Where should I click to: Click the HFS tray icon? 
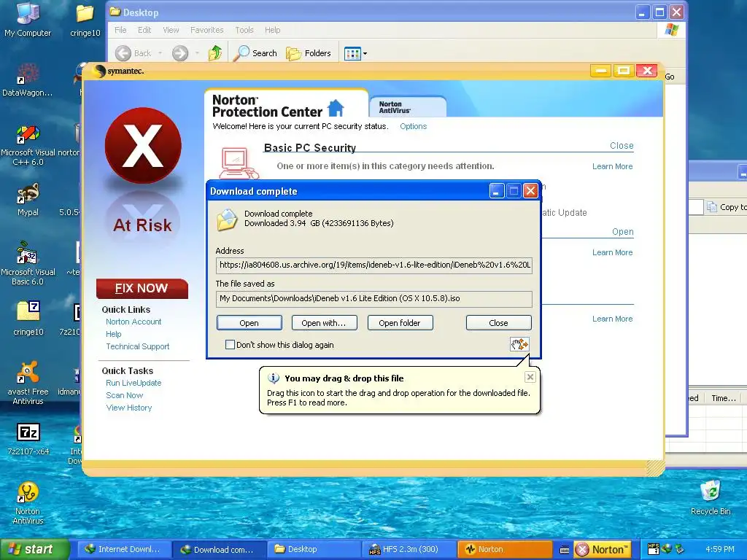pyautogui.click(x=654, y=549)
